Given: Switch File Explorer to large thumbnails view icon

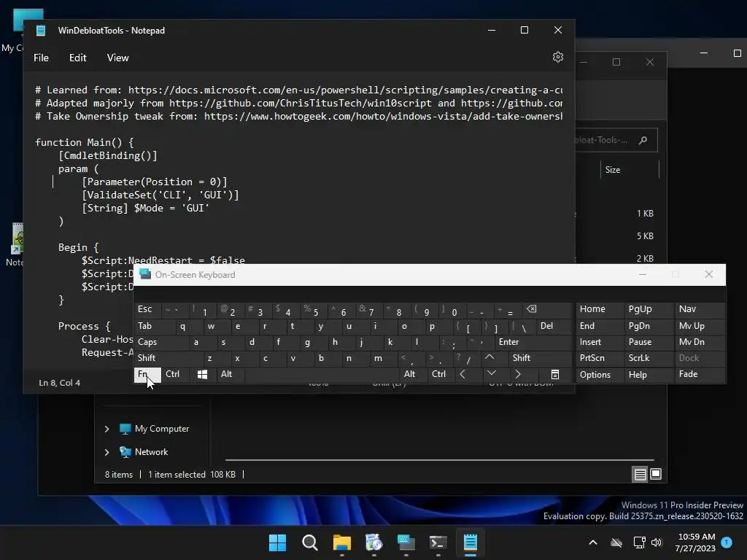Looking at the screenshot, I should coord(656,474).
